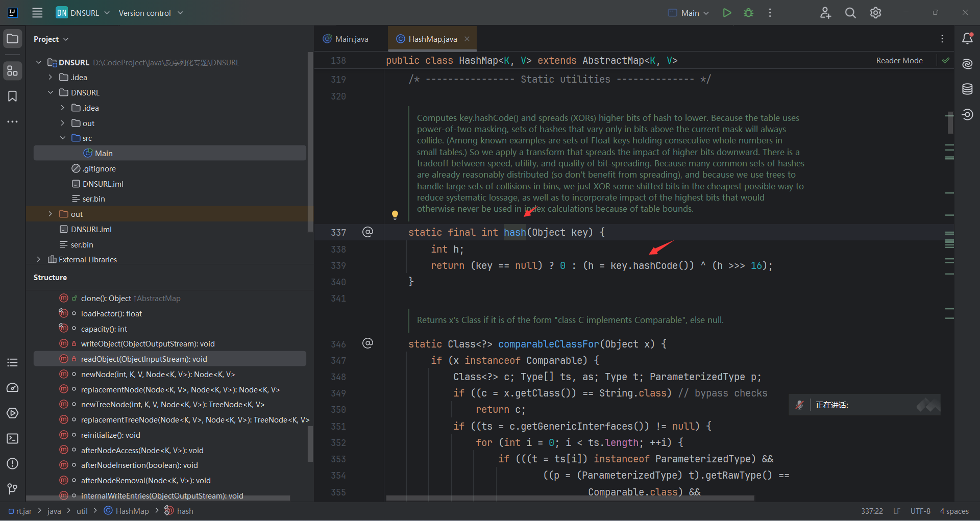Click LF line separator indicator
The width and height of the screenshot is (980, 521).
pos(897,511)
